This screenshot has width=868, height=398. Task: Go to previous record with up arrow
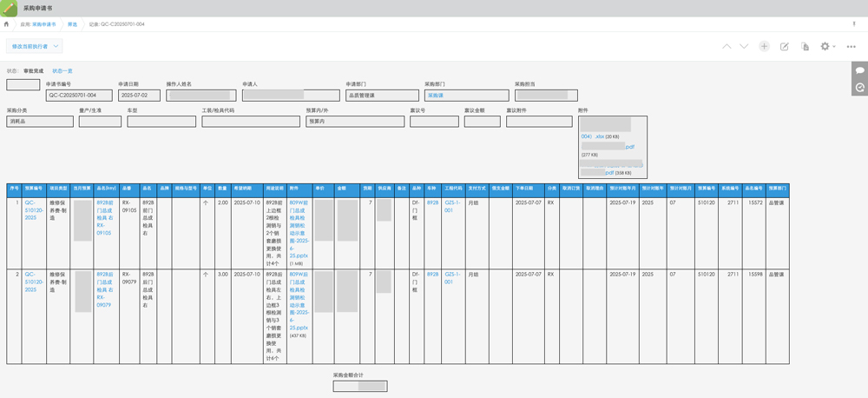[727, 46]
